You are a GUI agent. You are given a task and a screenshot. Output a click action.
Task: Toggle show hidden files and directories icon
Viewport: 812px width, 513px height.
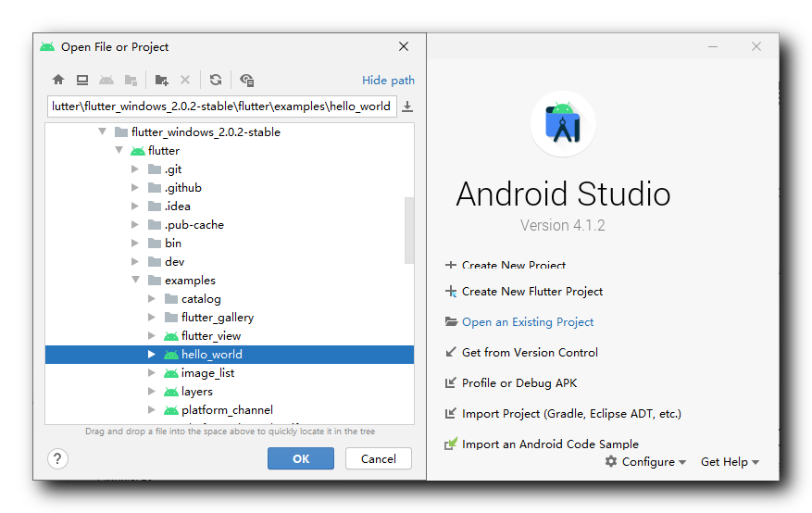[246, 80]
